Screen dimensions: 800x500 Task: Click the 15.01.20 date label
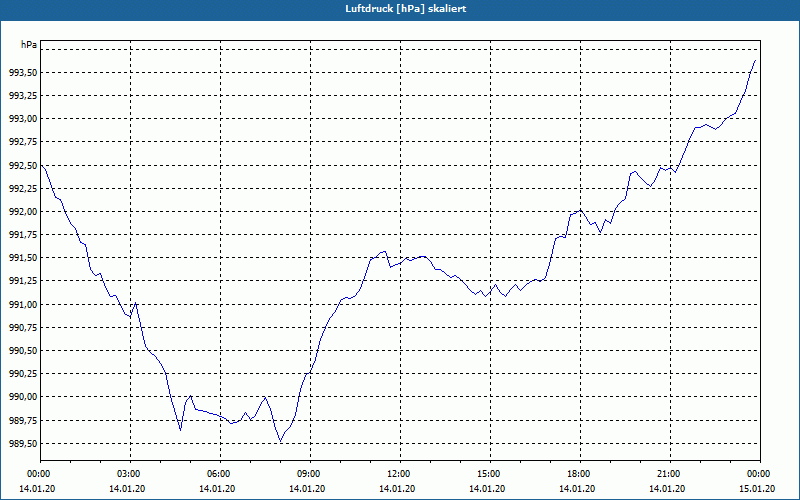coord(757,489)
